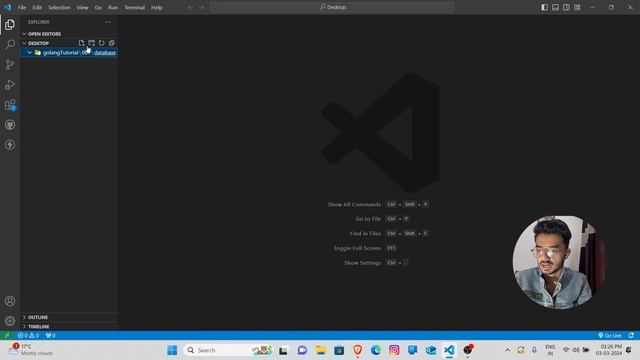Open the File menu

[x=22, y=7]
